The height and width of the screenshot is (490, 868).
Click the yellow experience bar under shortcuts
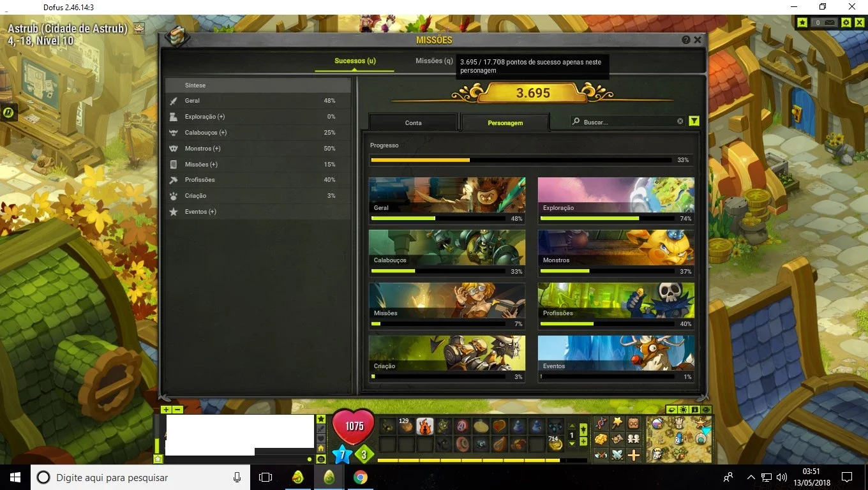(482, 460)
